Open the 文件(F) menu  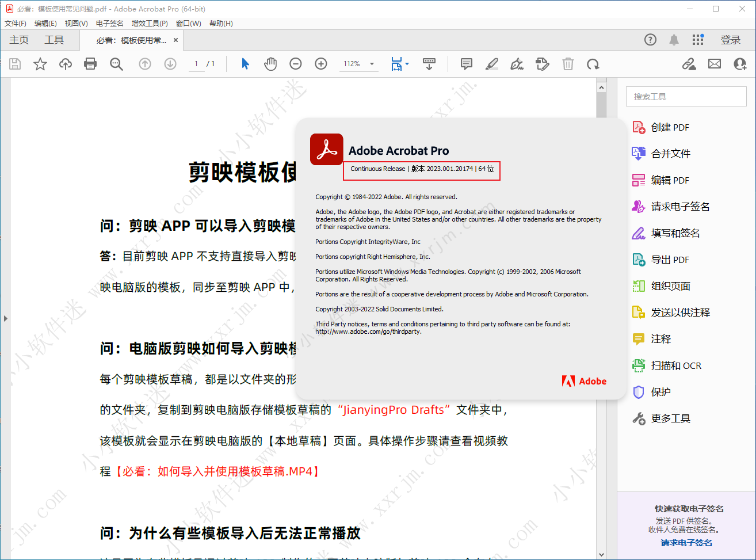tap(16, 24)
